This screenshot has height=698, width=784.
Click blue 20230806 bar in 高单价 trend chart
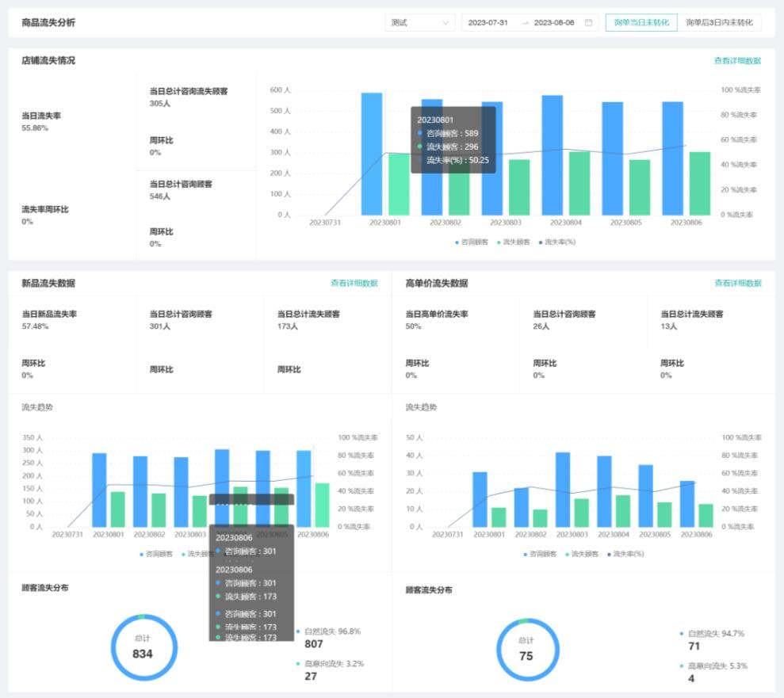coord(687,504)
